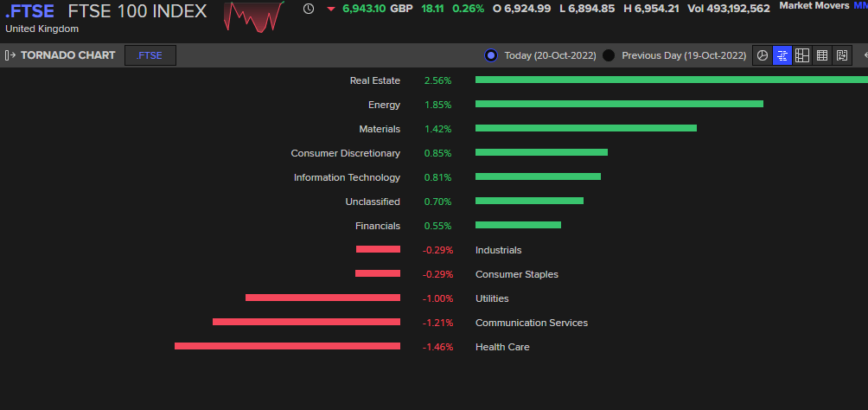Select the Previous Day (19-Oct-2022) radio button
This screenshot has height=410, width=868.
(x=609, y=55)
